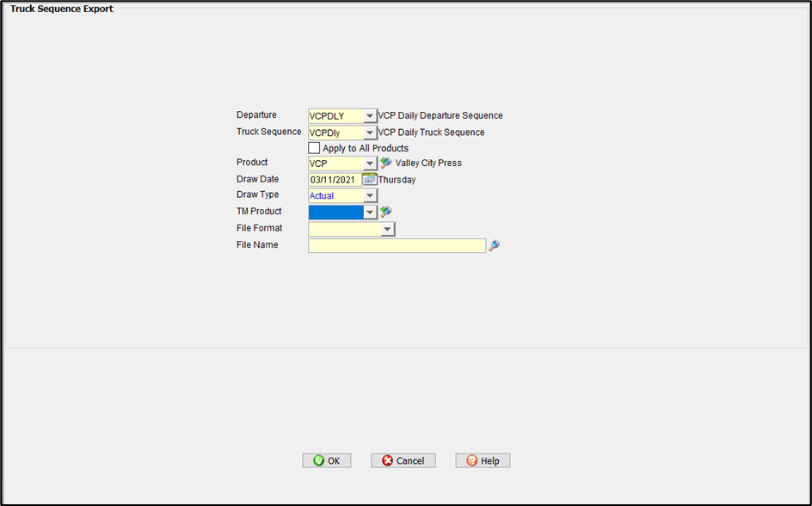
Task: Click the TM Product lookup icon
Action: tap(385, 212)
